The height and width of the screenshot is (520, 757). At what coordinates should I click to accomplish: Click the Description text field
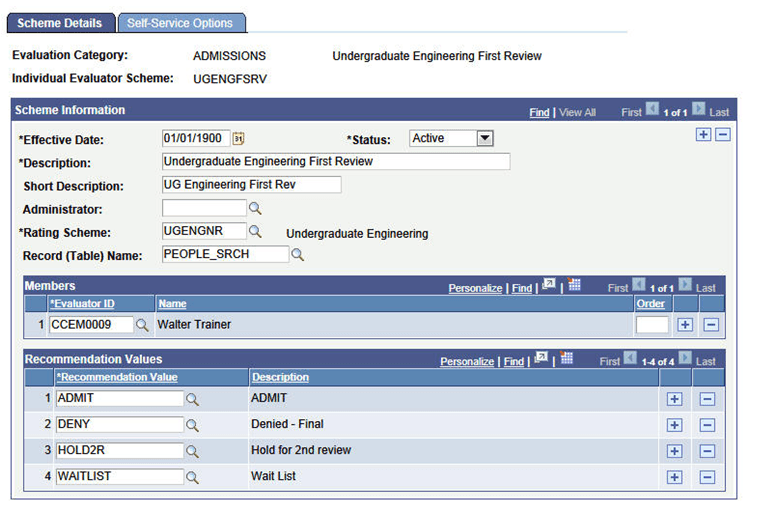[336, 162]
